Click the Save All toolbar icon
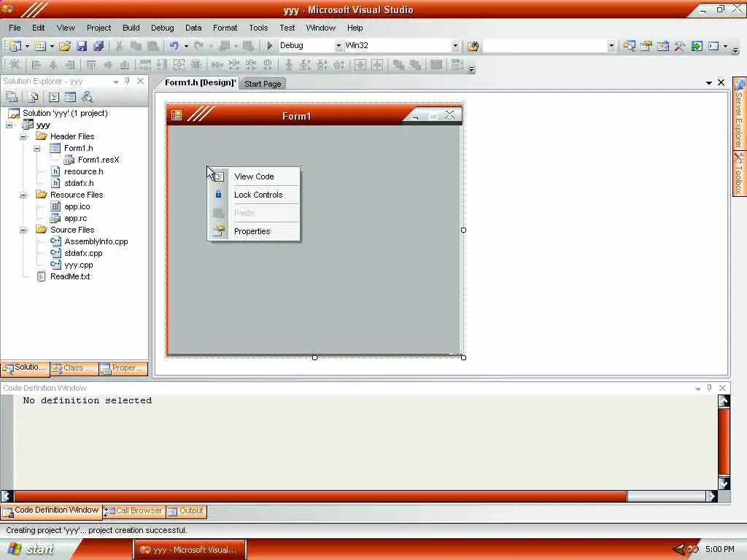 click(x=98, y=46)
